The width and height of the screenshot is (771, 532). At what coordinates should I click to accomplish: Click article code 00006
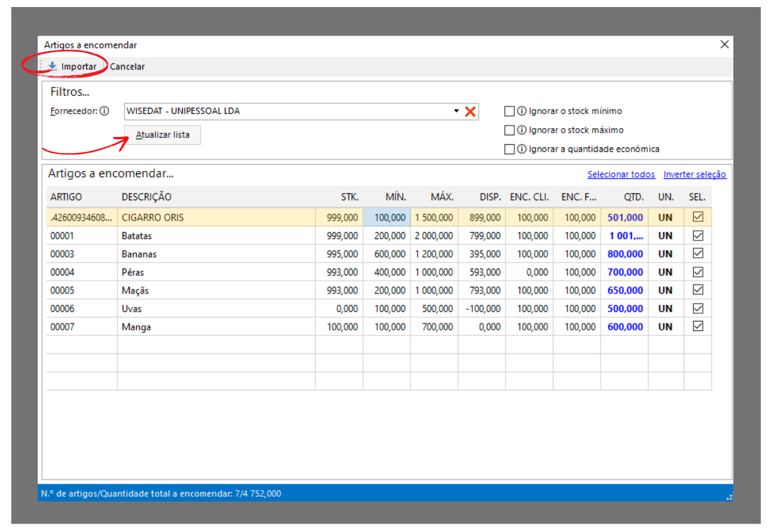click(x=63, y=309)
